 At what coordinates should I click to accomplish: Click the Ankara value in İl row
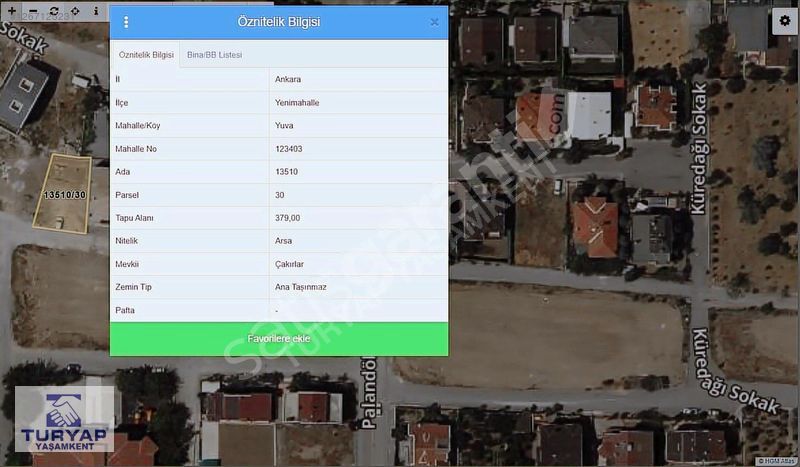pos(288,79)
